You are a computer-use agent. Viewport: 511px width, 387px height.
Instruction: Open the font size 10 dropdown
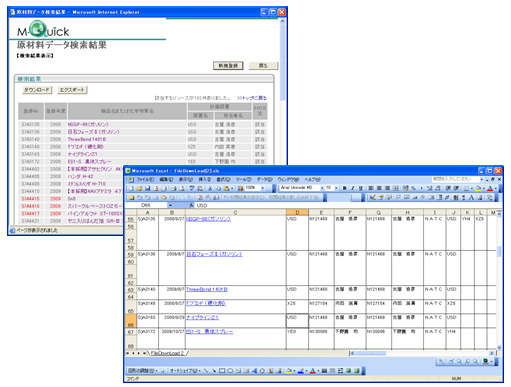[x=336, y=188]
